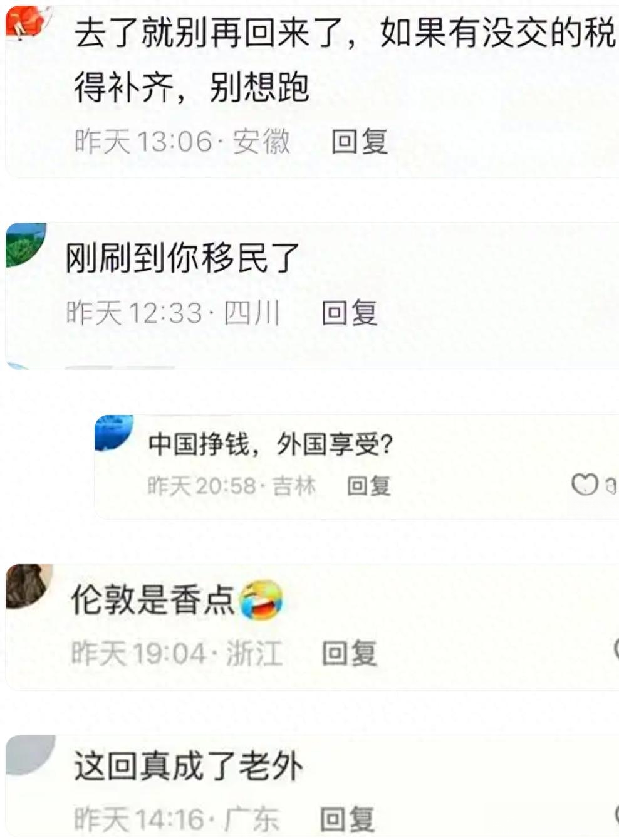Reply to the 浙江 comment via 回复

point(350,653)
